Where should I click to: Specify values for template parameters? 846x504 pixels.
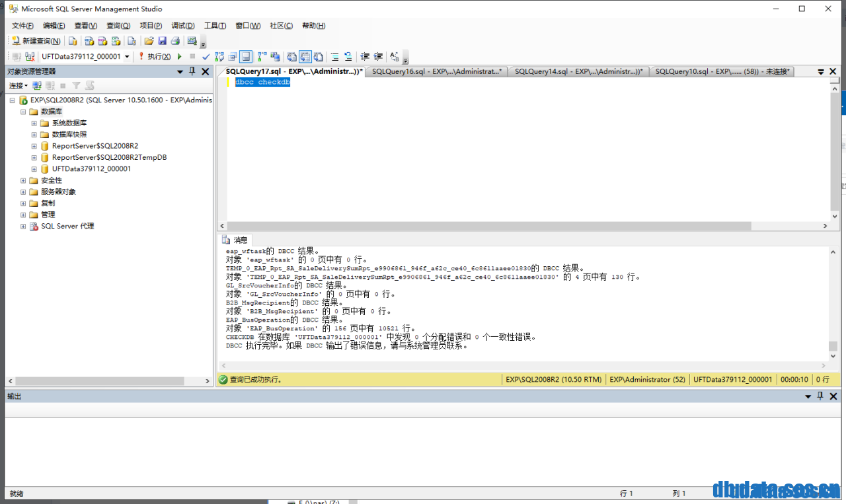(x=395, y=57)
